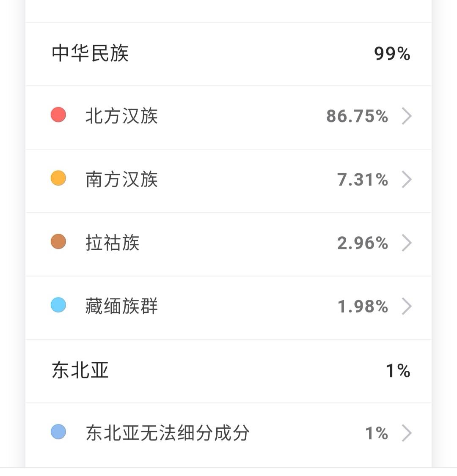Viewport: 457px width, 476px height.
Task: Open the 北方汉族 label
Action: click(121, 116)
